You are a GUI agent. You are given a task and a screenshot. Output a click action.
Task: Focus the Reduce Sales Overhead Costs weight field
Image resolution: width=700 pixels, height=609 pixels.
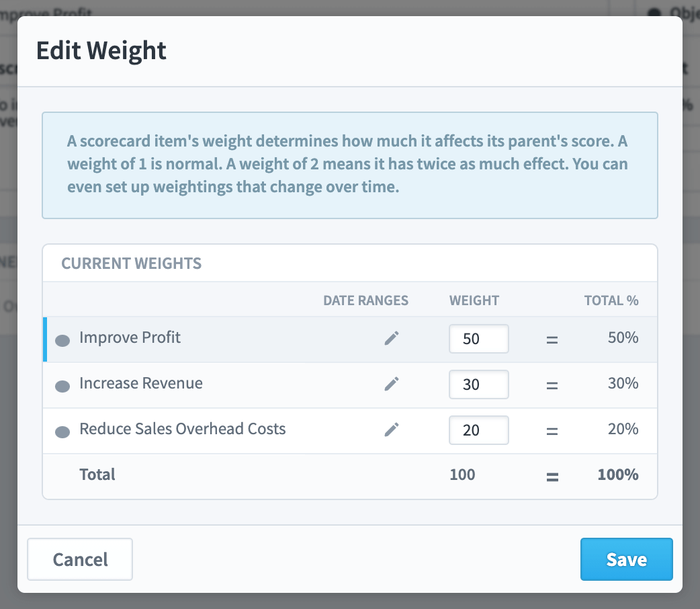(x=478, y=430)
